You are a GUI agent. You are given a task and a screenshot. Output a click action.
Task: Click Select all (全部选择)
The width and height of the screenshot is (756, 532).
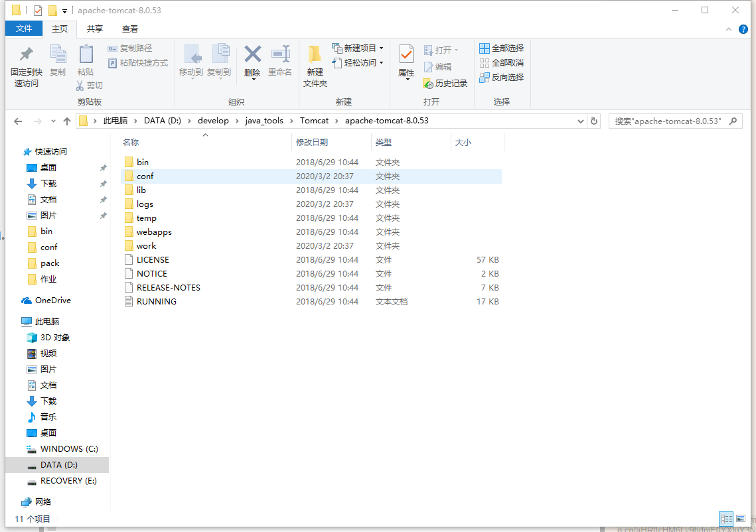click(x=501, y=48)
